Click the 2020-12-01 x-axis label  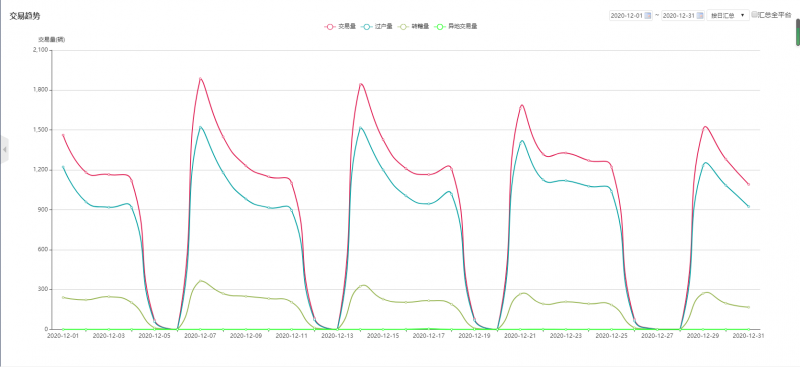pos(63,336)
